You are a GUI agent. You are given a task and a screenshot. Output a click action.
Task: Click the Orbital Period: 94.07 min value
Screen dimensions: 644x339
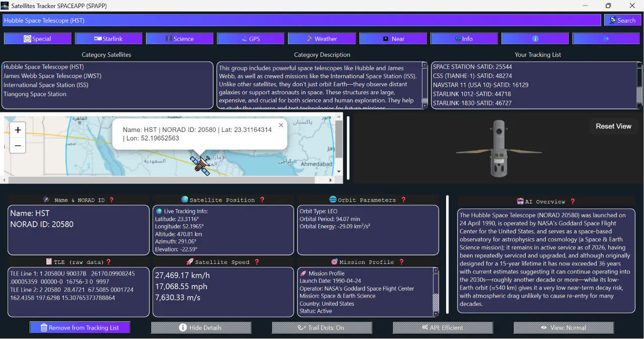(330, 219)
